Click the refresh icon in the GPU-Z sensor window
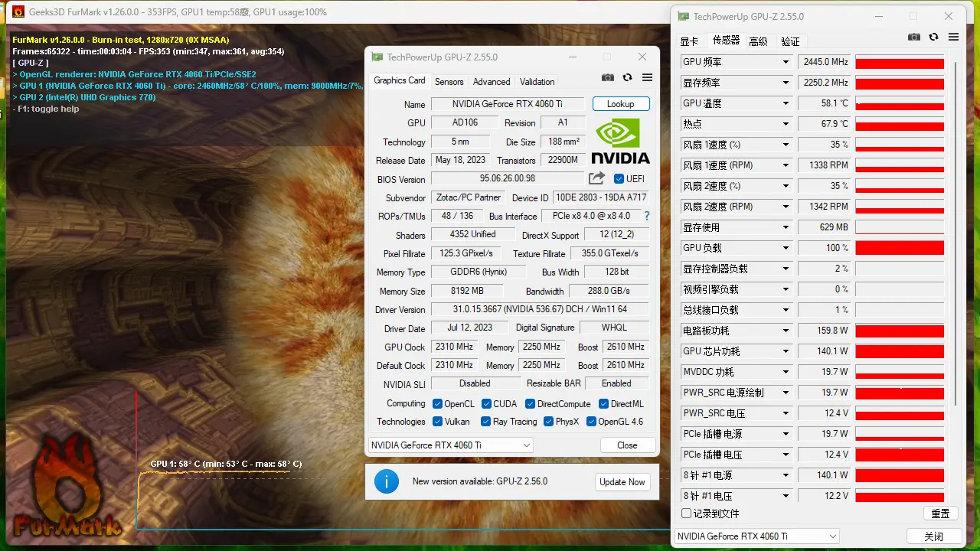The image size is (980, 551). [934, 37]
